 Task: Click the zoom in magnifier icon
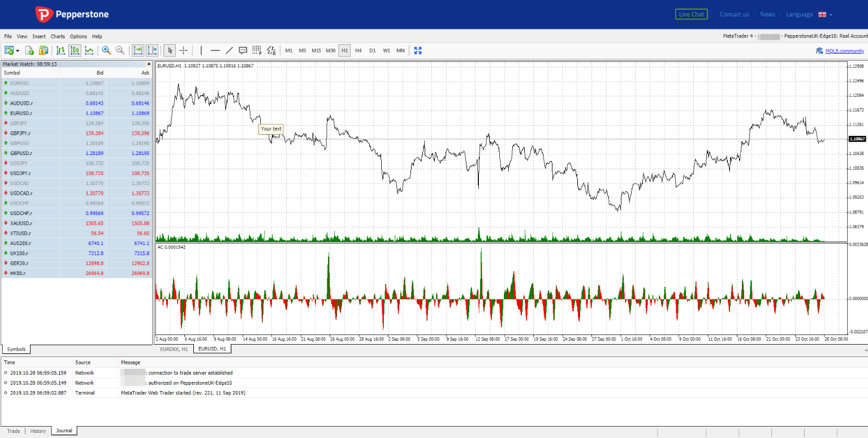106,50
